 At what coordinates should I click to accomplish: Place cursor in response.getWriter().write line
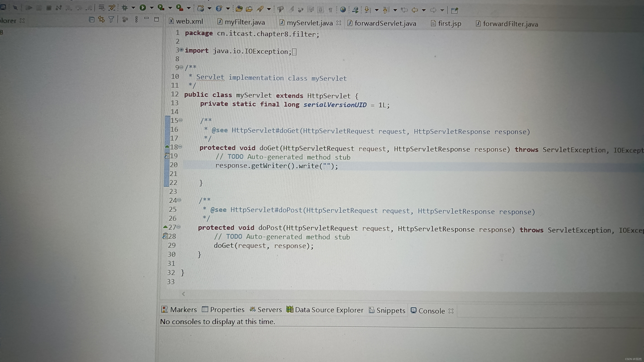[x=277, y=166]
